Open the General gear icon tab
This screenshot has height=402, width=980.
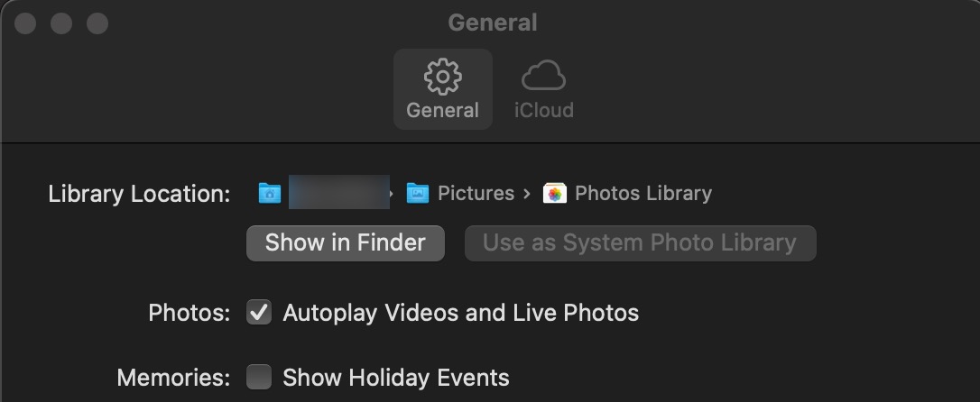(442, 76)
